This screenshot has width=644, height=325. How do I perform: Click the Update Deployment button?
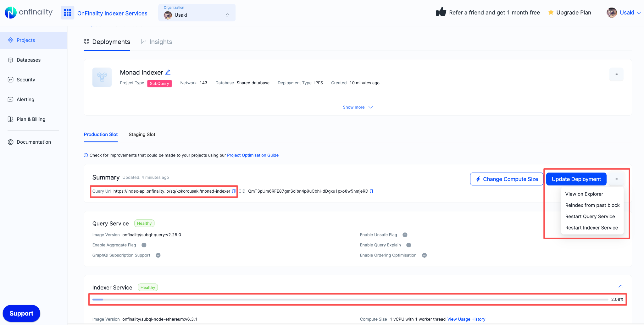click(x=576, y=179)
